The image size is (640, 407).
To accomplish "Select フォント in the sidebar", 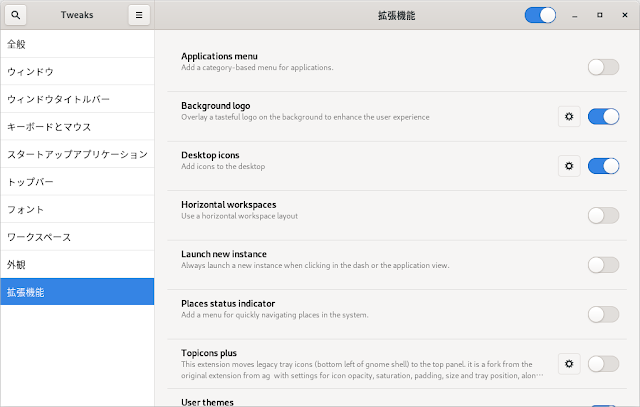I will pyautogui.click(x=77, y=209).
